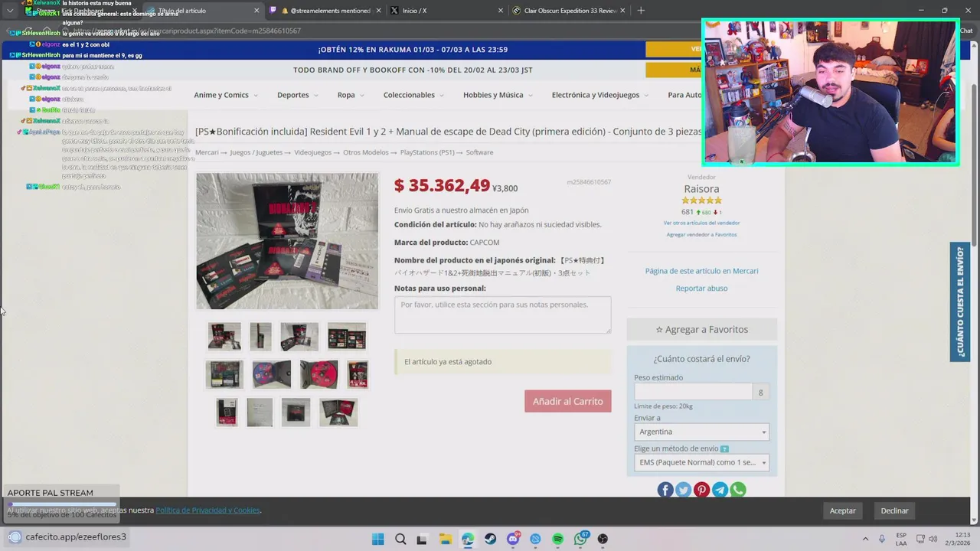Open new browser tab
This screenshot has height=551, width=980.
(x=641, y=11)
